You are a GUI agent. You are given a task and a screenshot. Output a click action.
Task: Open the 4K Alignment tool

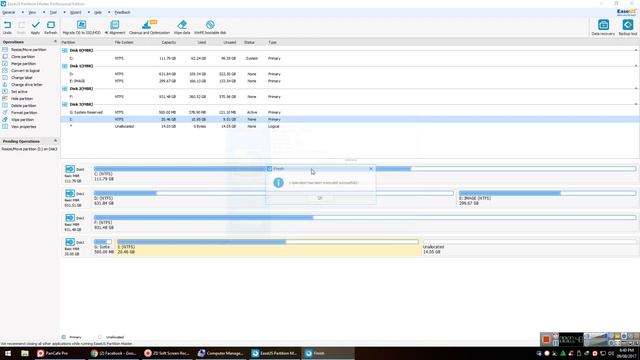(x=115, y=27)
